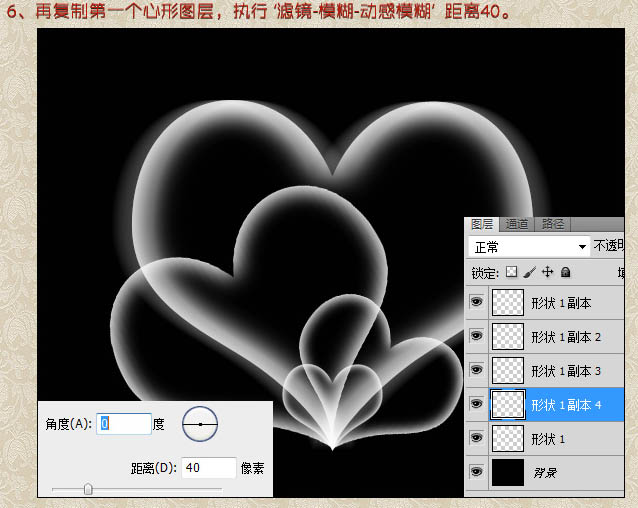Move the motion blur distance slider handle
This screenshot has width=638, height=508.
coord(88,489)
